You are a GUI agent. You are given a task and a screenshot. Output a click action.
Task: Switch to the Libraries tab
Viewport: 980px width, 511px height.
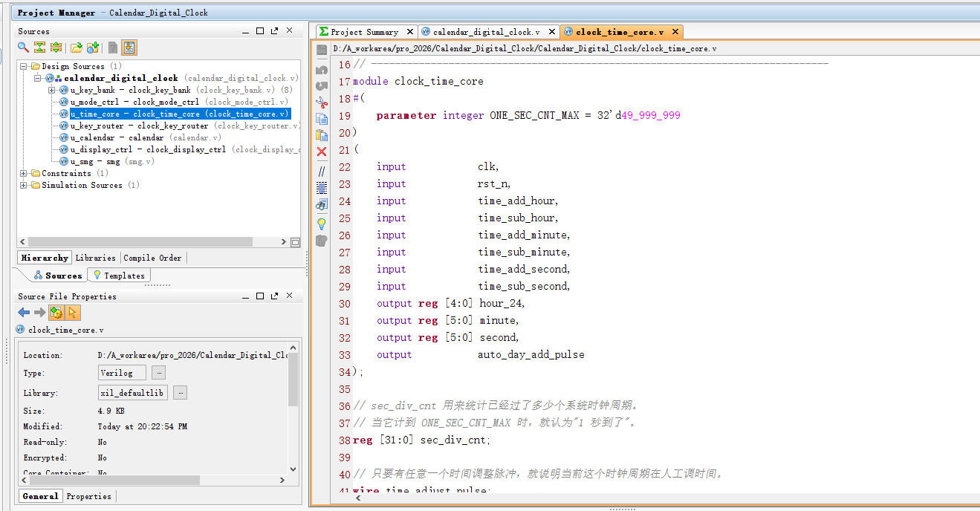(x=96, y=258)
